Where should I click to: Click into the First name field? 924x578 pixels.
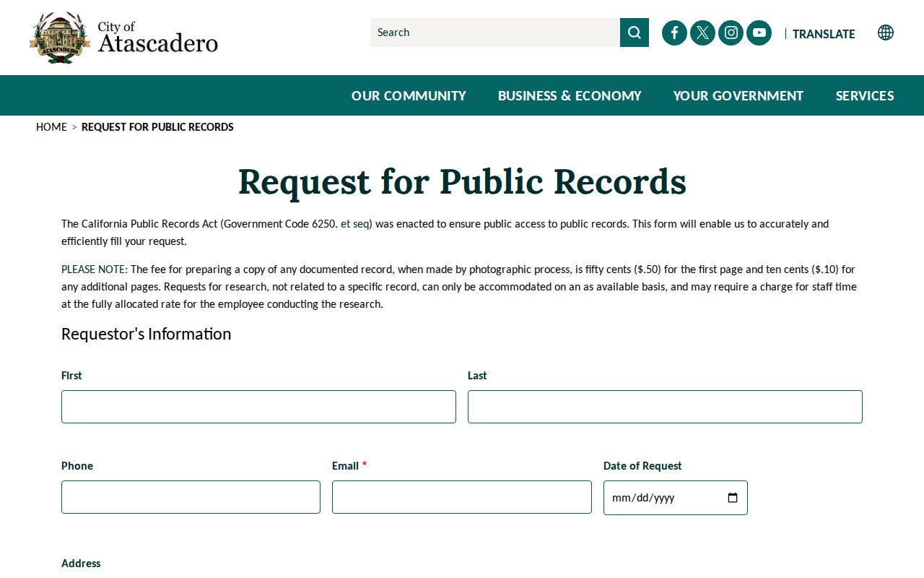point(258,407)
